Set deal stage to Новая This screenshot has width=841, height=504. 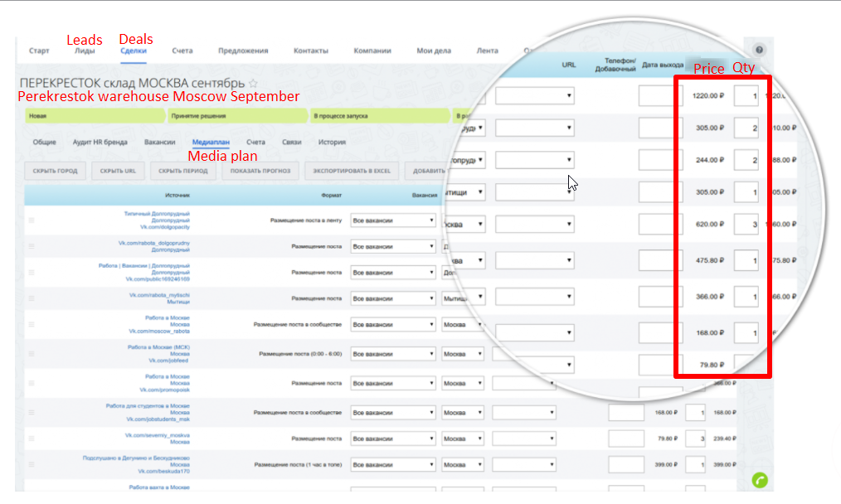coord(95,116)
